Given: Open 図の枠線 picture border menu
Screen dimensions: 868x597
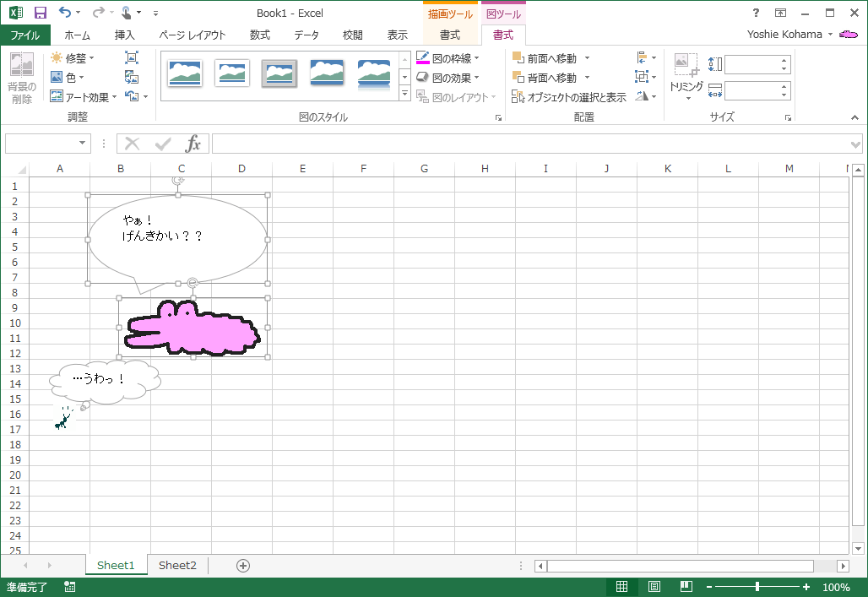Looking at the screenshot, I should pos(448,58).
